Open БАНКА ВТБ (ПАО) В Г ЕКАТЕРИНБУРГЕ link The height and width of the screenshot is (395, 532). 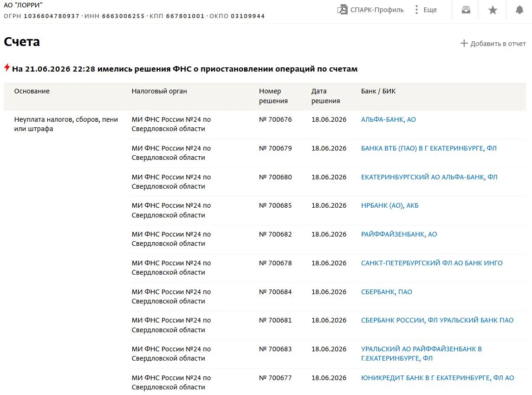pos(428,148)
